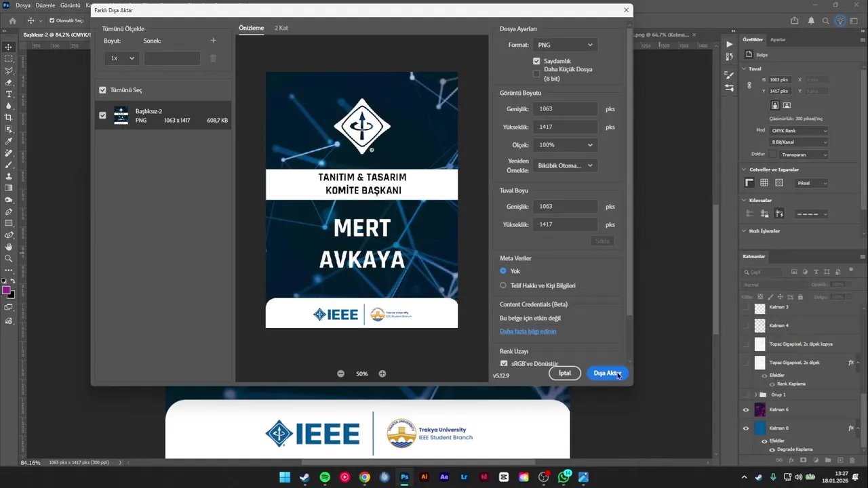The image size is (868, 488).
Task: Open After Effects from the taskbar
Action: point(444,477)
